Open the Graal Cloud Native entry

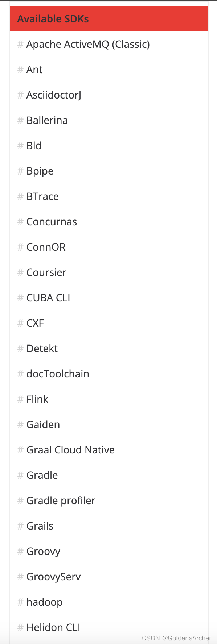pos(70,450)
